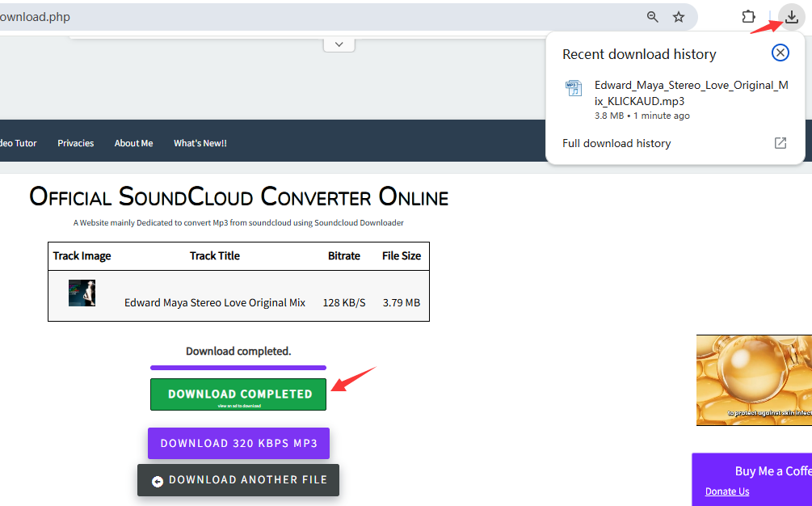Click the honey advertisement image

pos(754,380)
